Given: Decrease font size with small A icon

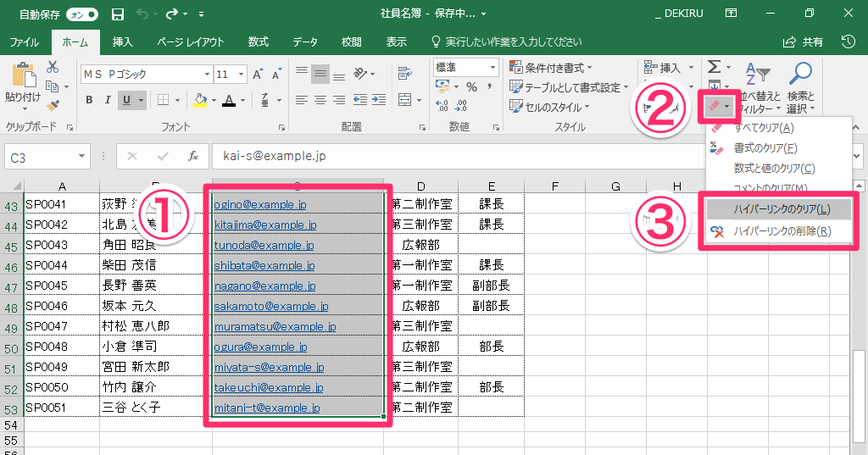Looking at the screenshot, I should tap(277, 75).
